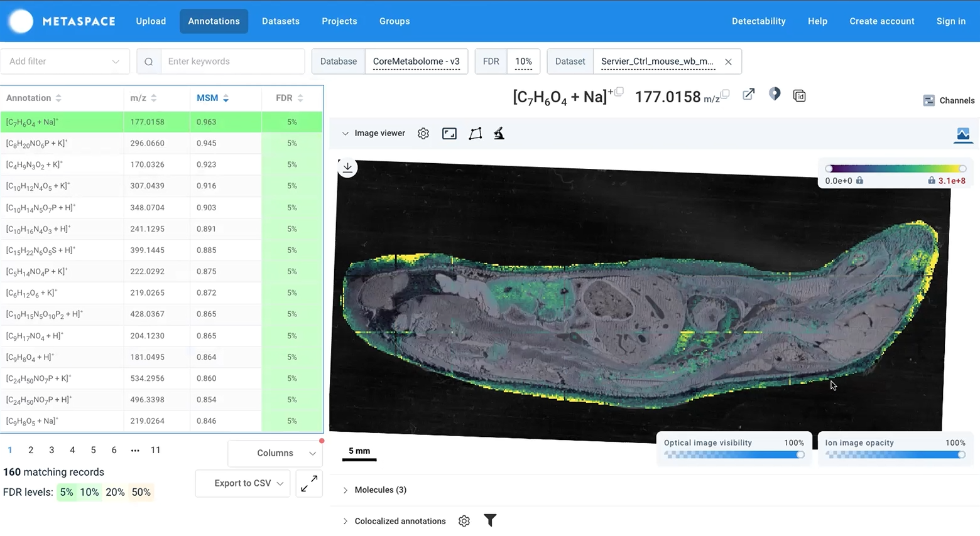980x536 pixels.
Task: Select the region-of-interest polygon tool
Action: coord(475,133)
